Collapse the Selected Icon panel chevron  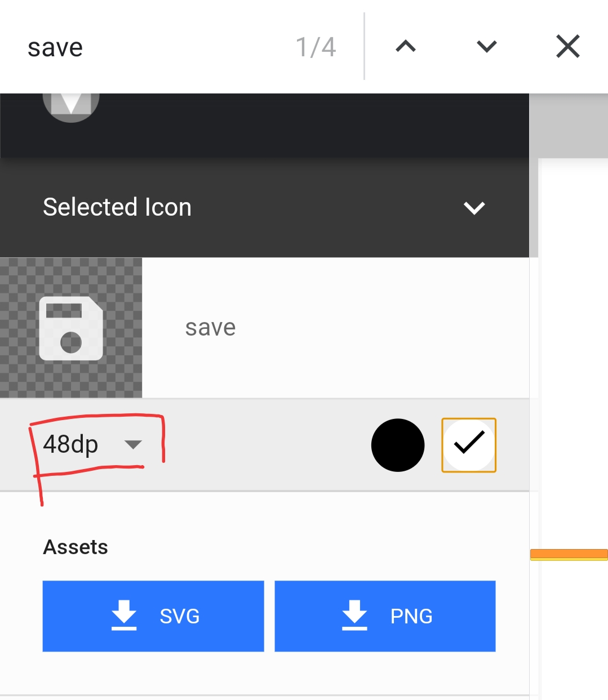coord(474,208)
